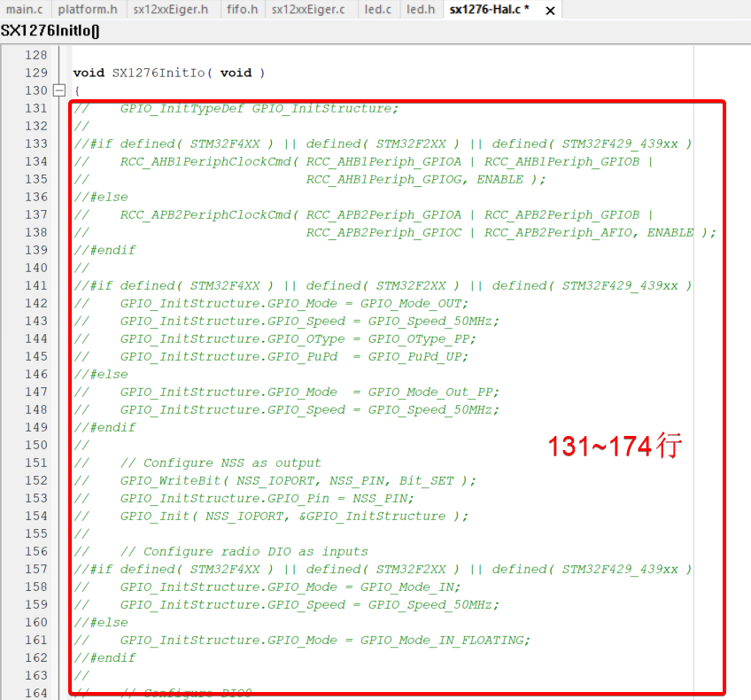Click line number 150 in the gutter

36,445
